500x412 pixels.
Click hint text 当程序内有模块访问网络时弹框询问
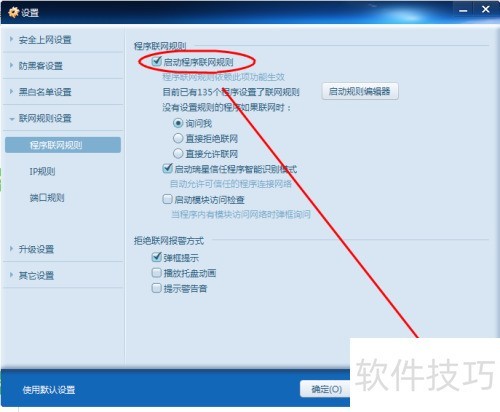(x=241, y=214)
